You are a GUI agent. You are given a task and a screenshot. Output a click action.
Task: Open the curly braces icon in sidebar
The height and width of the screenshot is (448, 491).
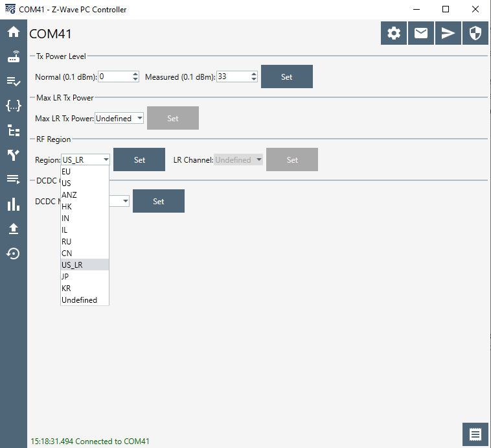click(x=13, y=106)
